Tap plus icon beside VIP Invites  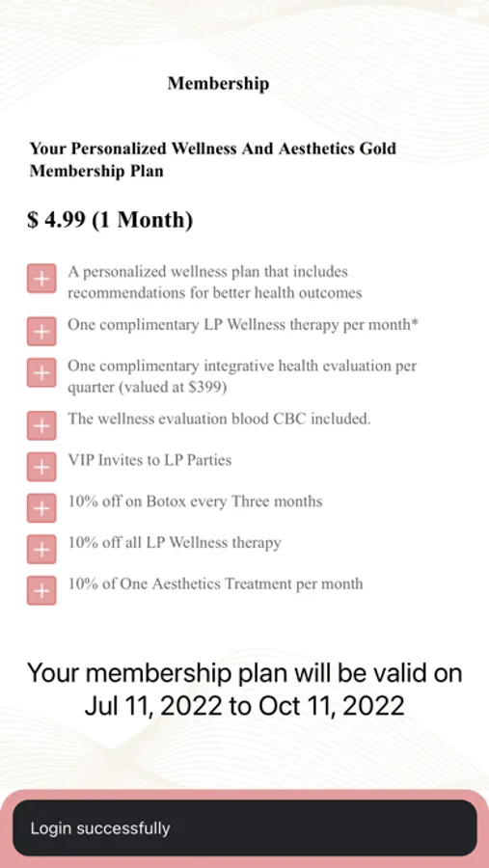click(41, 467)
